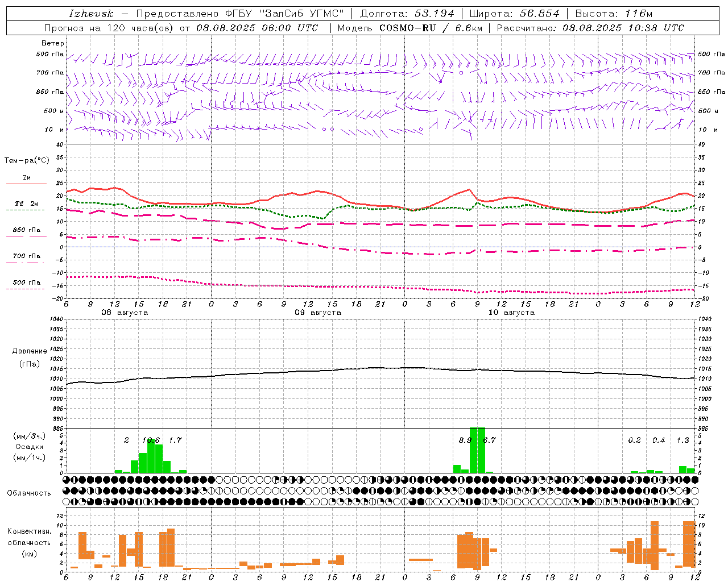Click the left '500 м' wind level label
This screenshot has height=582, width=728.
(x=54, y=111)
